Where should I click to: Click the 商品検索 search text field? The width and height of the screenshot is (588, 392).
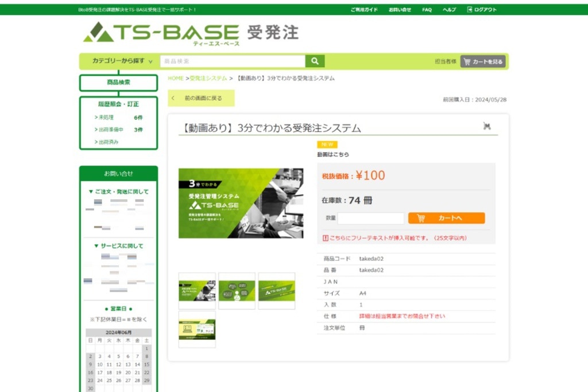(233, 61)
